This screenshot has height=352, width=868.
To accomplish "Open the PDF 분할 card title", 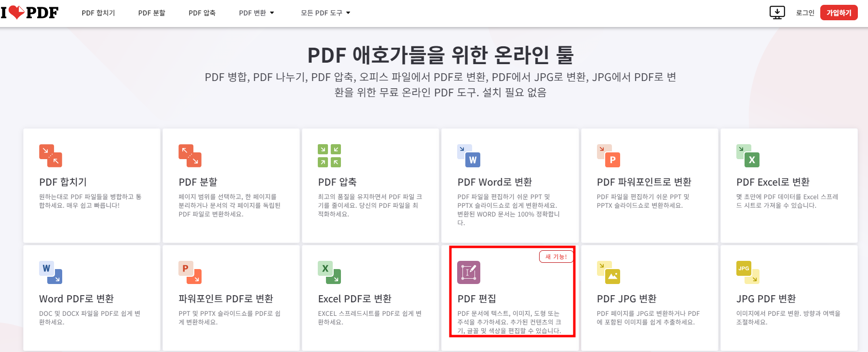I will coord(198,182).
